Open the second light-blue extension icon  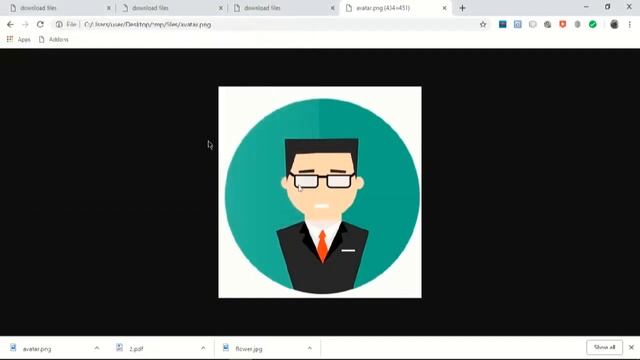518,24
